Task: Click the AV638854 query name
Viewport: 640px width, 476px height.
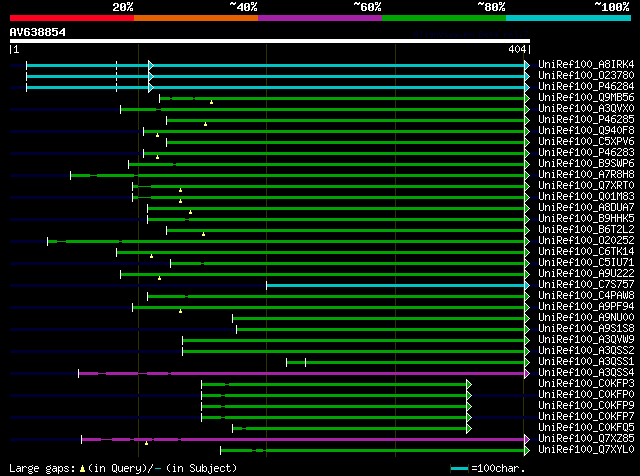Action: (x=38, y=32)
